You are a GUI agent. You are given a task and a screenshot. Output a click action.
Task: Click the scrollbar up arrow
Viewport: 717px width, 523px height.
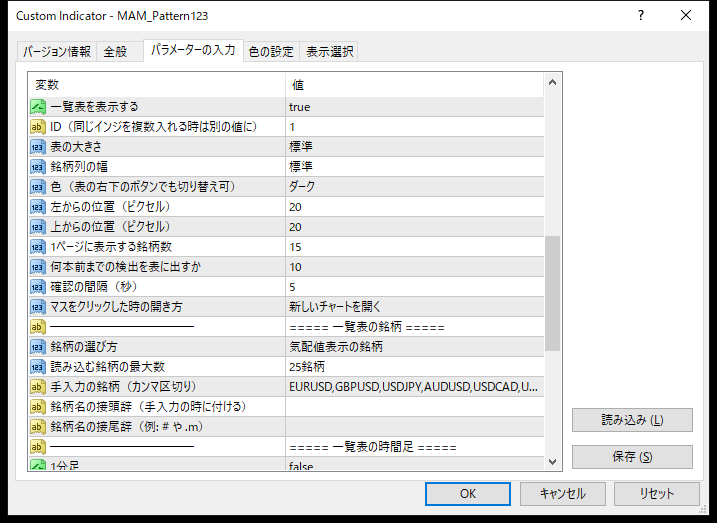552,83
